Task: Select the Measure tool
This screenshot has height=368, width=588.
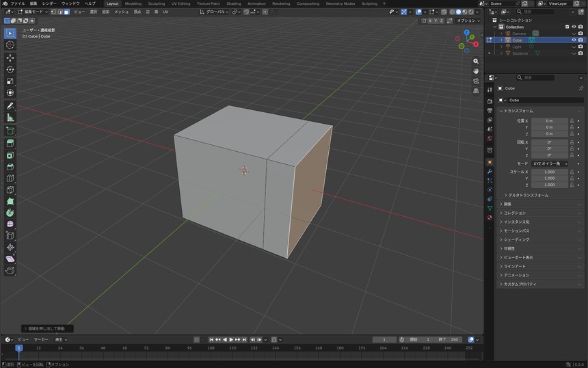Action: 10,118
